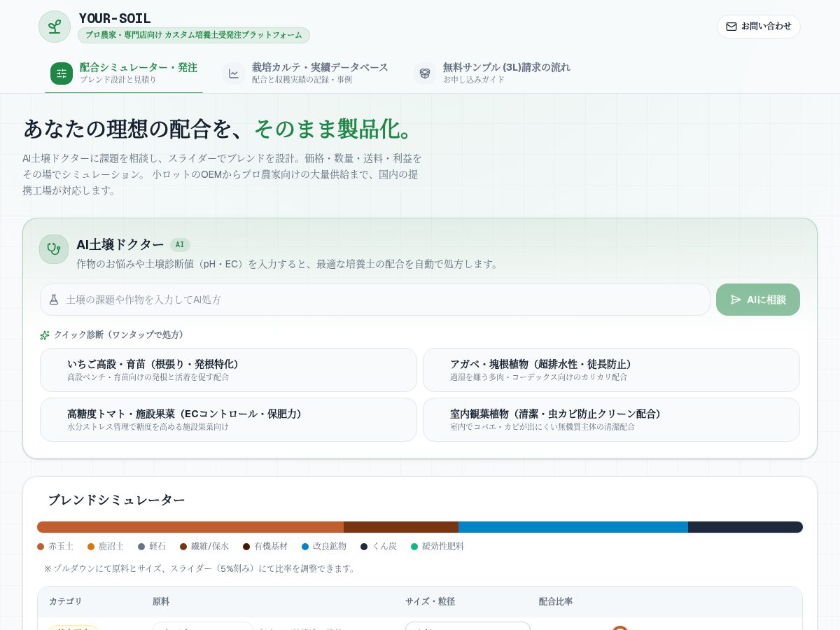
Task: Click the orange 赤玉土 segment of blend bar
Action: tap(190, 527)
